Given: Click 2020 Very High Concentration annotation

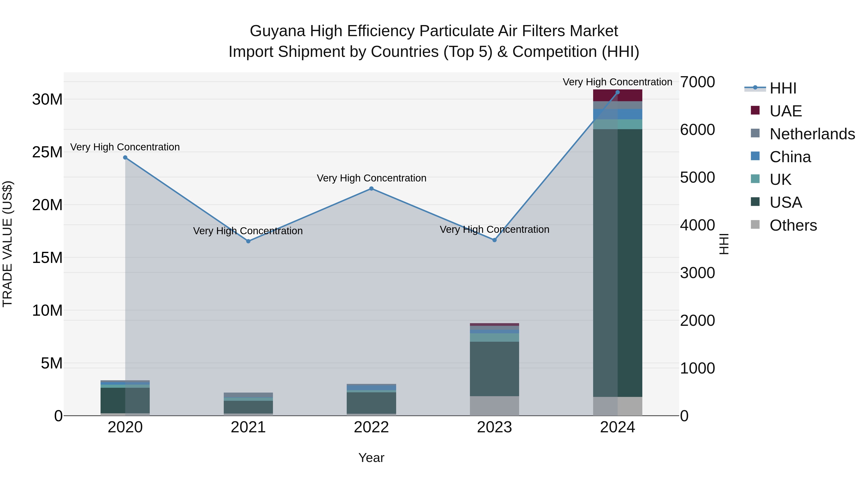Looking at the screenshot, I should 125,147.
